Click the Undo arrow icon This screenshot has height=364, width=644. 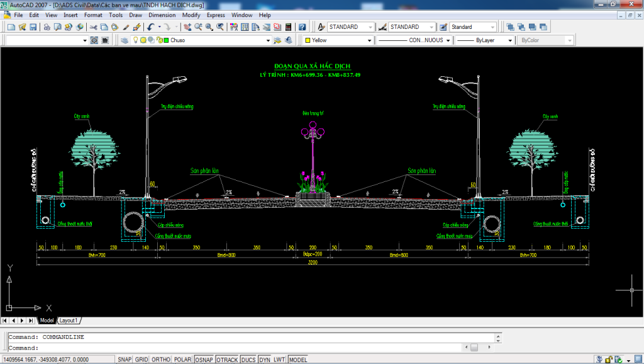tap(150, 27)
